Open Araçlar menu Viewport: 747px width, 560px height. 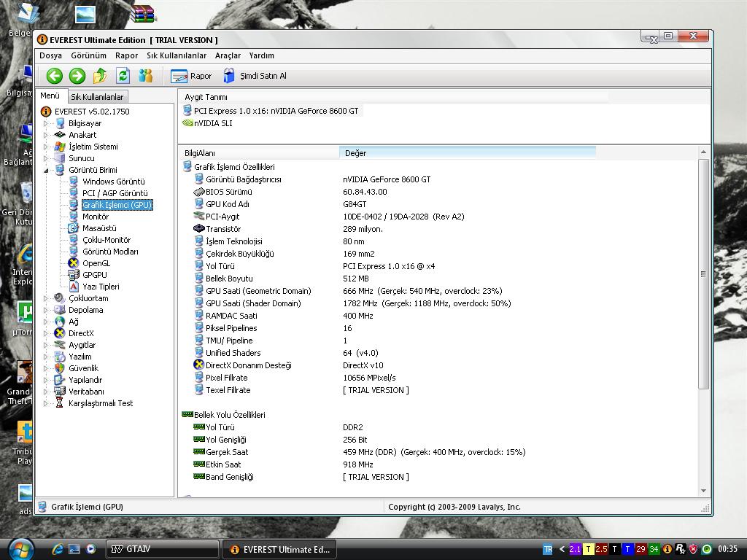click(x=228, y=55)
